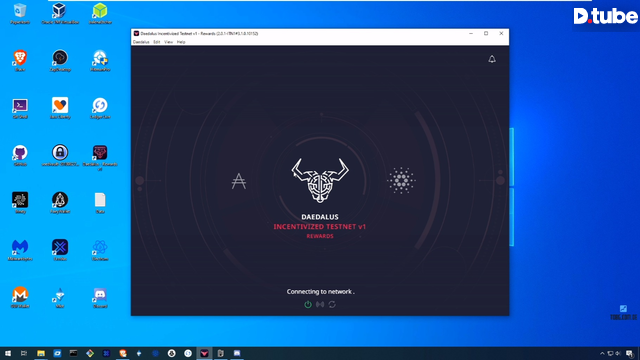Click the Cardano dotted logo in loader
640x360 pixels.
(401, 180)
